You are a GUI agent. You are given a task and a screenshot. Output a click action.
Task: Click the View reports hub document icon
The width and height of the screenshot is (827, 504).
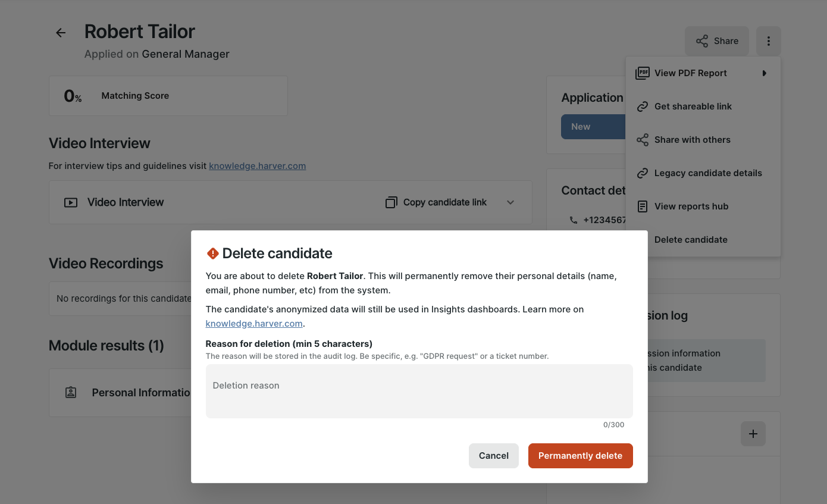pos(642,206)
